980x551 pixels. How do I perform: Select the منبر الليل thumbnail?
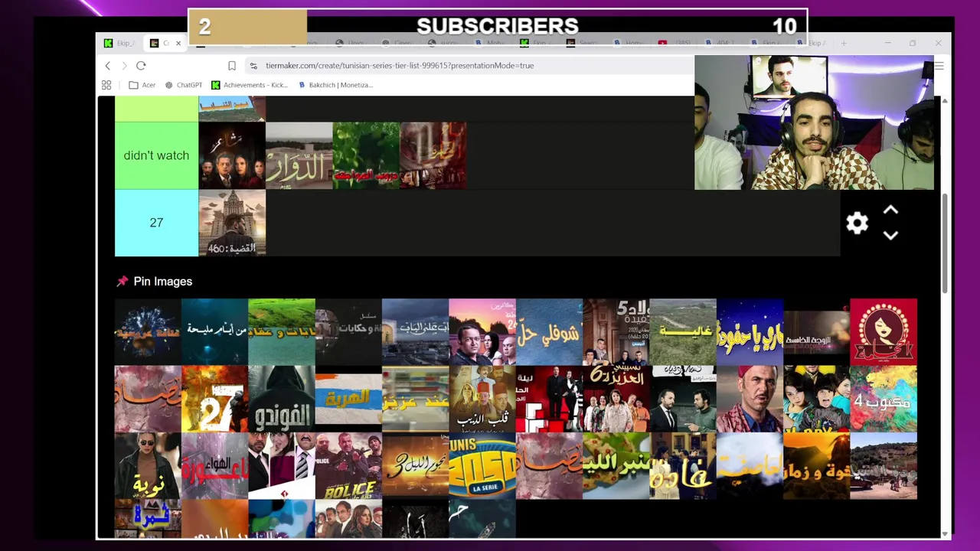(x=616, y=466)
